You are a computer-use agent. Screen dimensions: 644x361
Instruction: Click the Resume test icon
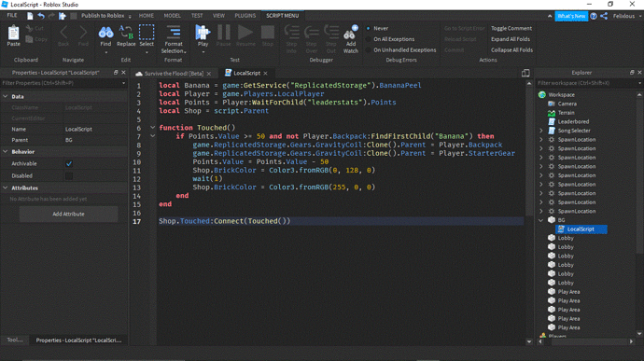click(x=245, y=32)
